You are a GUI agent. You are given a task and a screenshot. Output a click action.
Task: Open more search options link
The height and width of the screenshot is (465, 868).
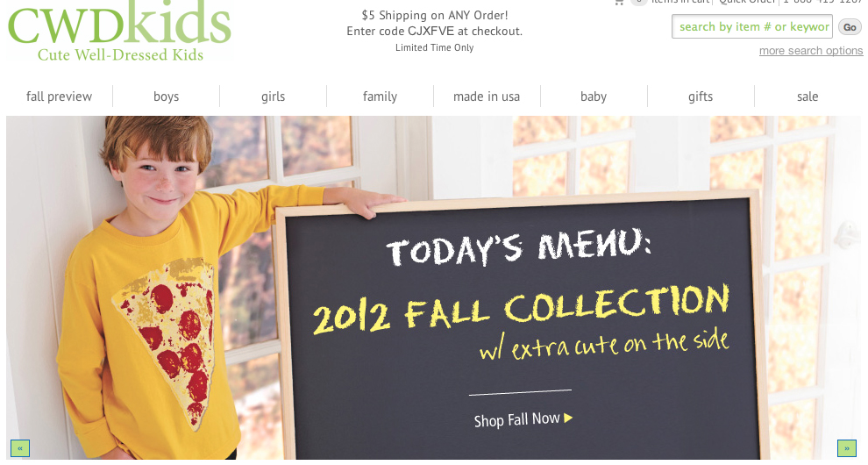[811, 50]
